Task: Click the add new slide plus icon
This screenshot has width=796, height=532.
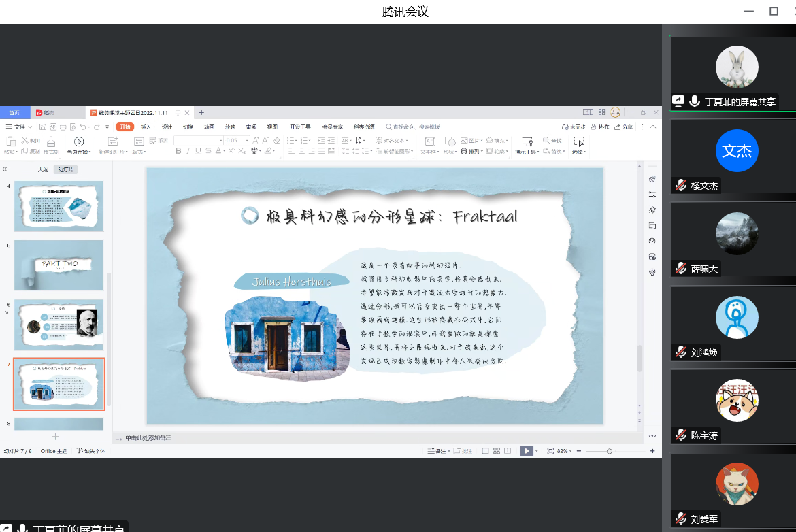Action: pos(56,437)
